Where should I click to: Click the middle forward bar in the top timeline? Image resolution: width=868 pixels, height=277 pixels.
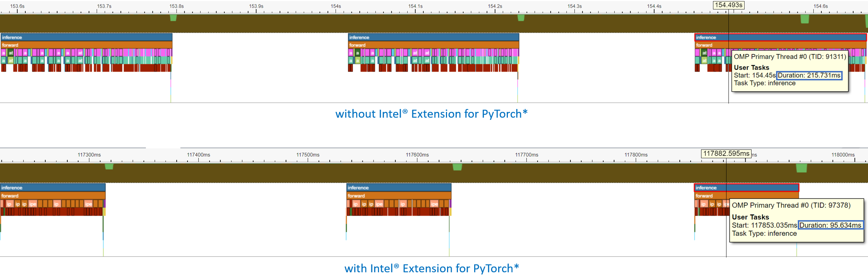433,45
